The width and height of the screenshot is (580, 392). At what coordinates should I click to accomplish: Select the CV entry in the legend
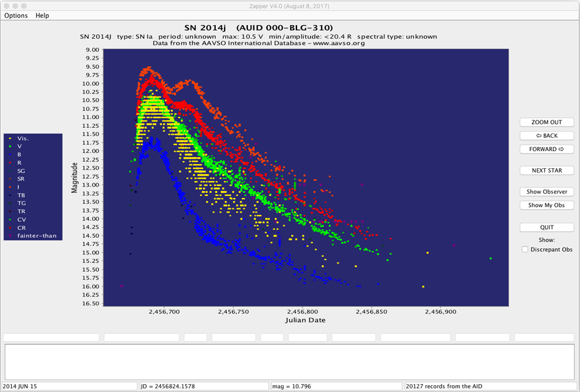[x=22, y=219]
